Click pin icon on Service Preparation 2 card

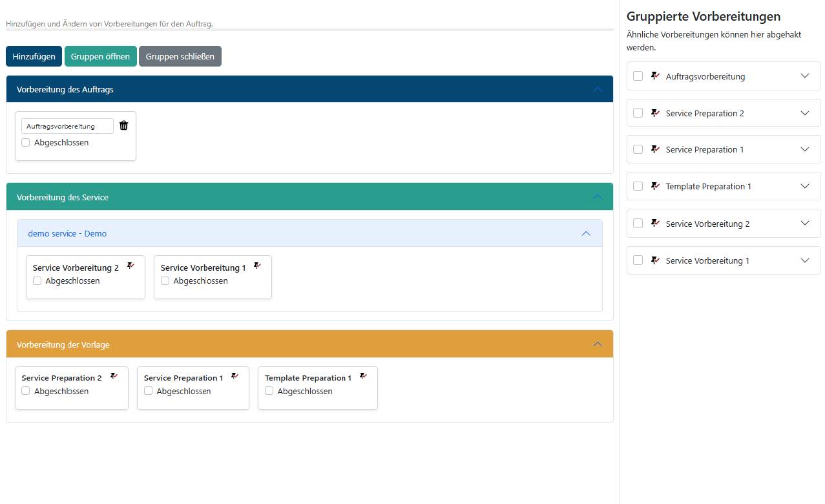pos(114,376)
